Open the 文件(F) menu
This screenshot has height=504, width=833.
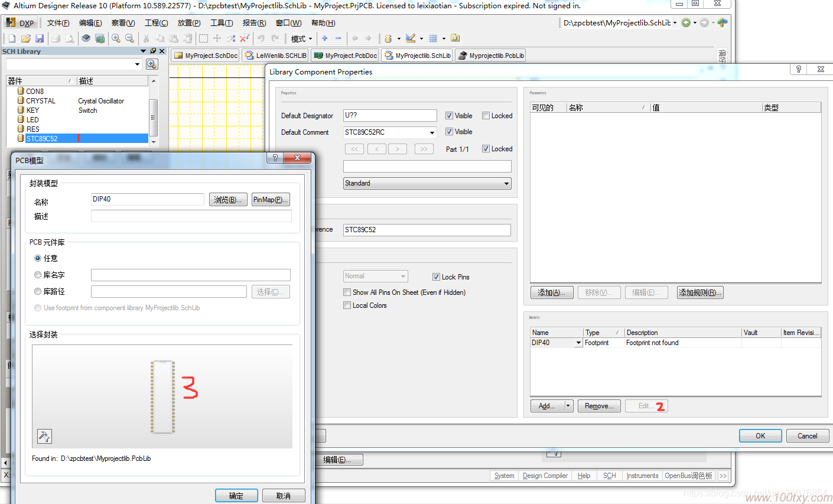point(58,23)
